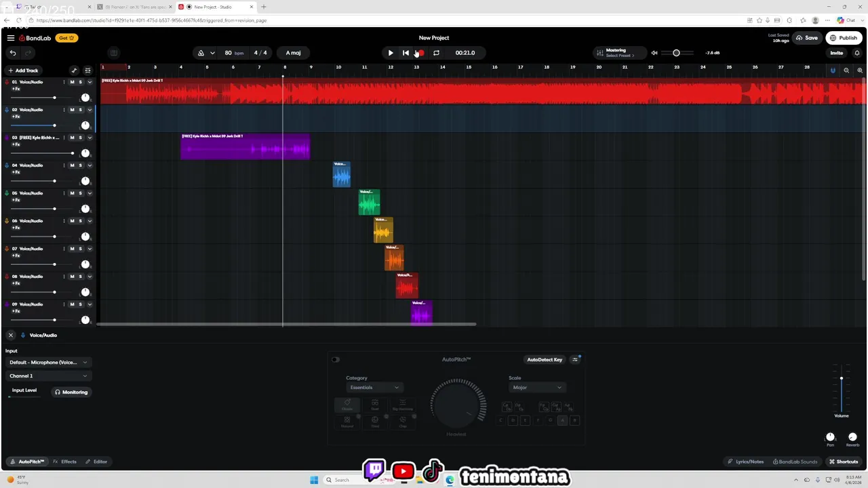Image resolution: width=868 pixels, height=488 pixels.
Task: Click the track 07 microphone icon
Action: tap(7, 249)
